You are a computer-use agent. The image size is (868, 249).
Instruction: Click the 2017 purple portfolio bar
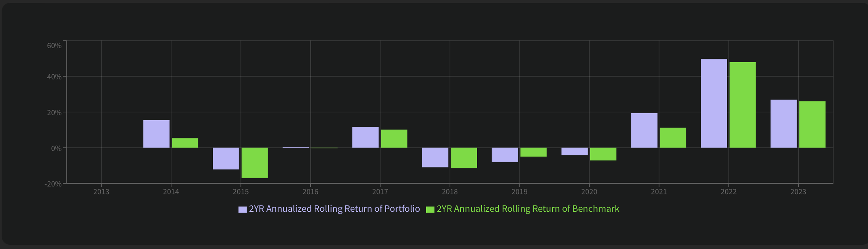point(365,137)
